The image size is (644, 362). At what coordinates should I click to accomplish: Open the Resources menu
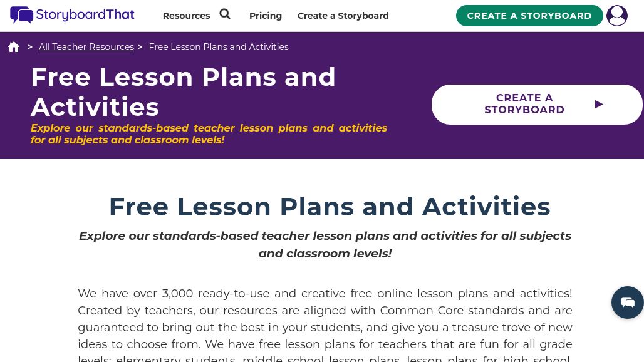pos(187,16)
